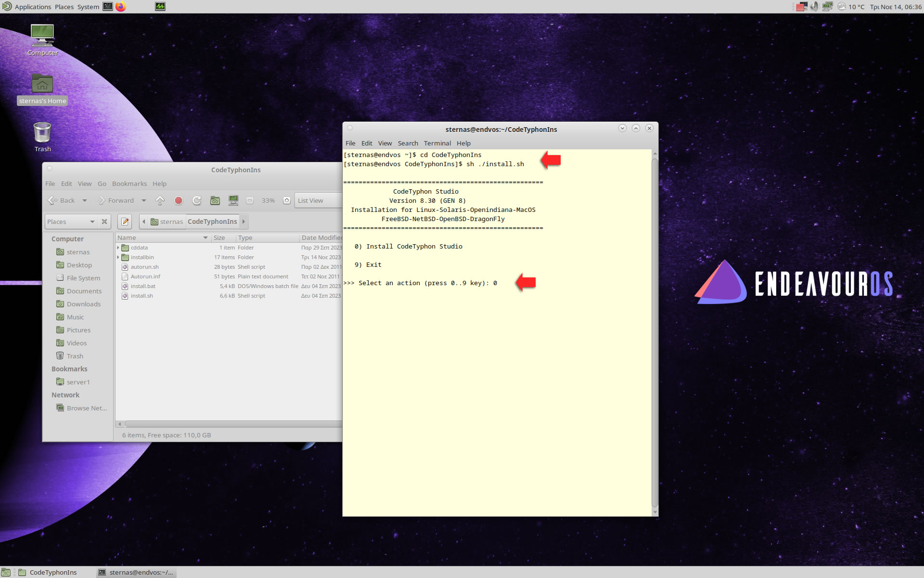The image size is (924, 578).
Task: Open Downloads in the sidebar
Action: tap(83, 304)
